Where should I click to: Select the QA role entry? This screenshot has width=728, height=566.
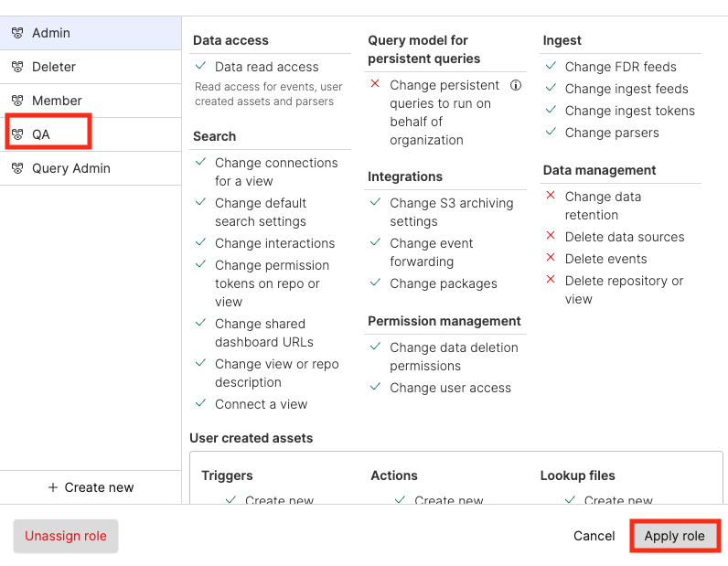[41, 134]
